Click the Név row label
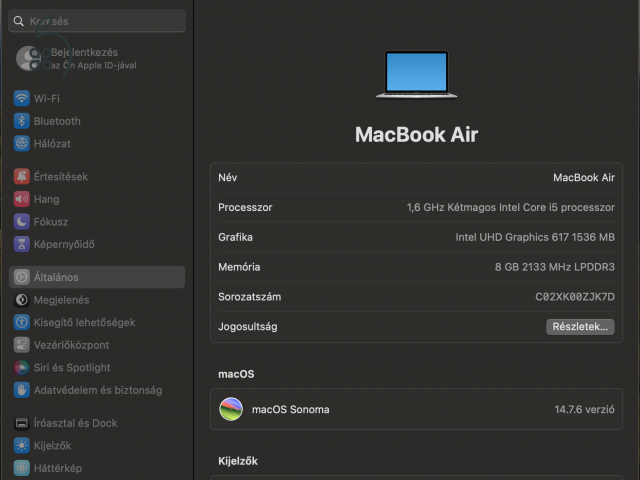 [x=227, y=178]
